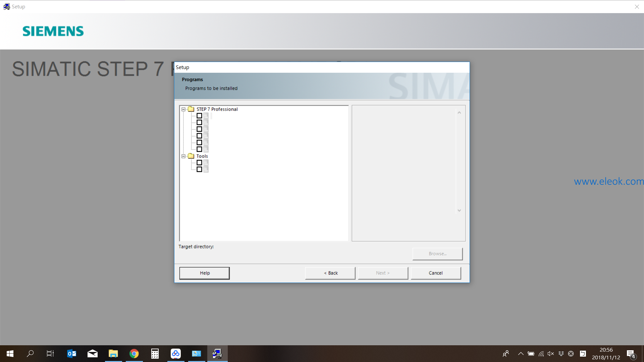Open taskbar search magnifier
The height and width of the screenshot is (362, 644).
click(x=30, y=354)
